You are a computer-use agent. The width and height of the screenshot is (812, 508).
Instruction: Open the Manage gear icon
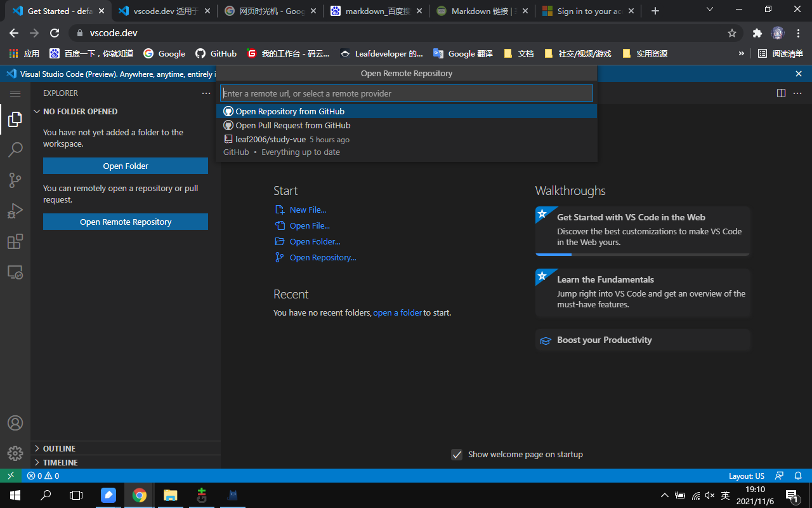coord(15,453)
